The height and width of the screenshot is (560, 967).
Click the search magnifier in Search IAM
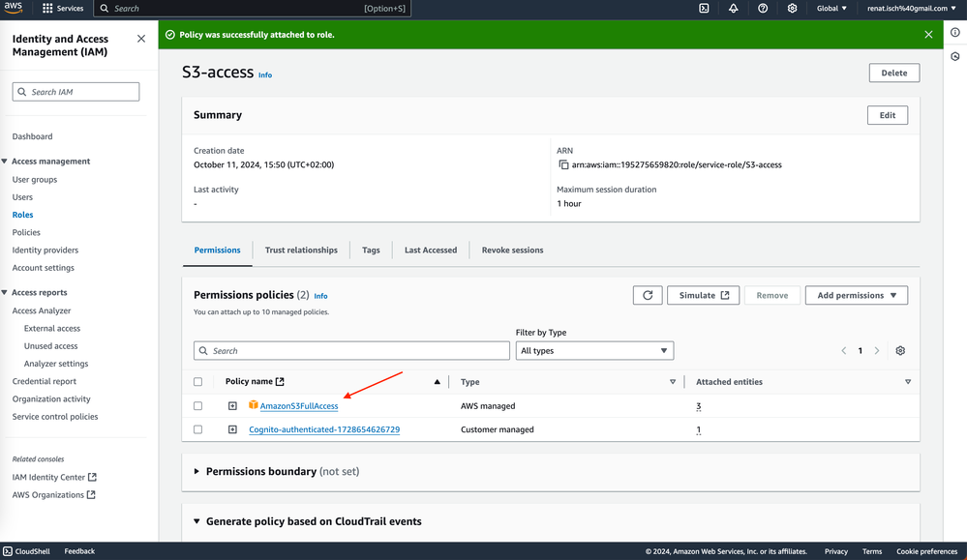click(22, 92)
